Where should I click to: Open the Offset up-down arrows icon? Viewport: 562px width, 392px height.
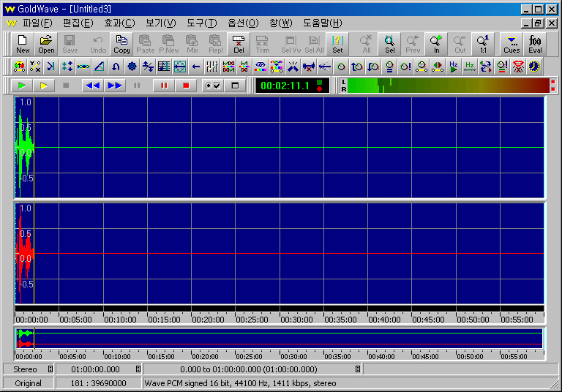148,67
